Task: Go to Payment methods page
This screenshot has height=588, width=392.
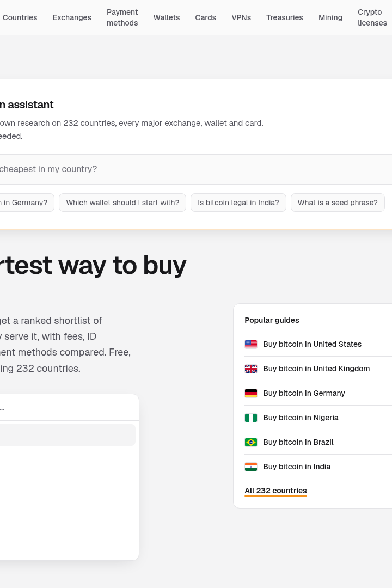Action: pos(122,17)
